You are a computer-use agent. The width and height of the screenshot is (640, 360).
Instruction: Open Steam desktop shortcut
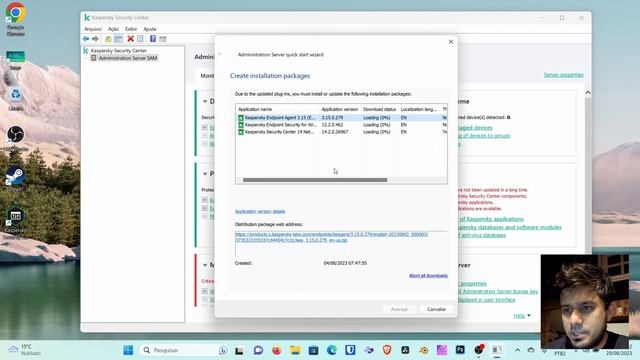coord(16,179)
